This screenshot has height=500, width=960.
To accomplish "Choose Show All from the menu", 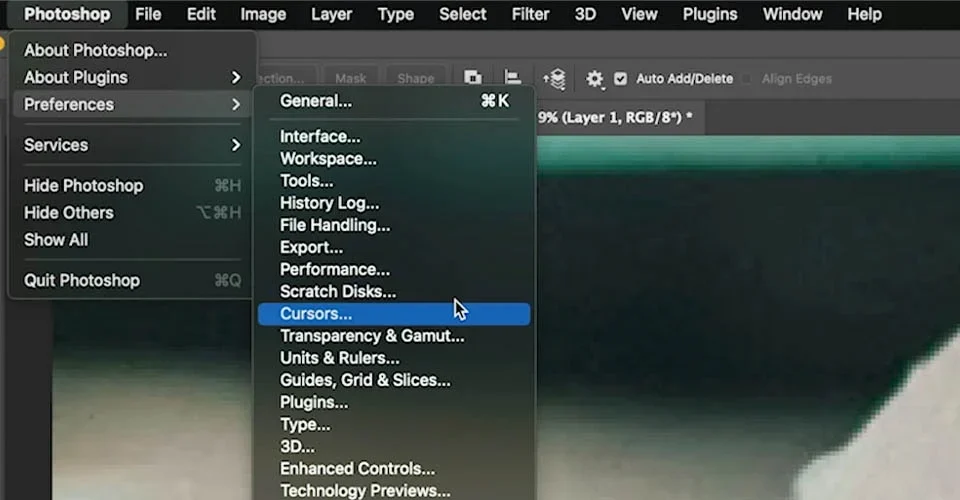I will tap(132, 239).
